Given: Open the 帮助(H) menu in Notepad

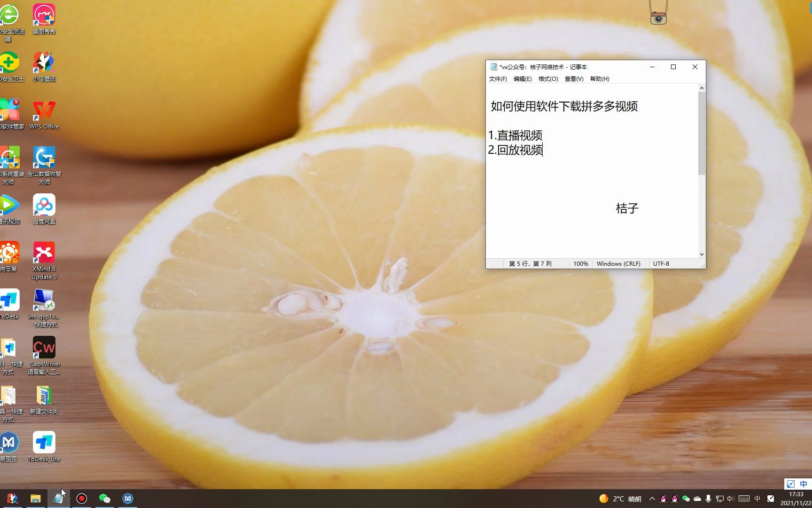Looking at the screenshot, I should coord(600,79).
